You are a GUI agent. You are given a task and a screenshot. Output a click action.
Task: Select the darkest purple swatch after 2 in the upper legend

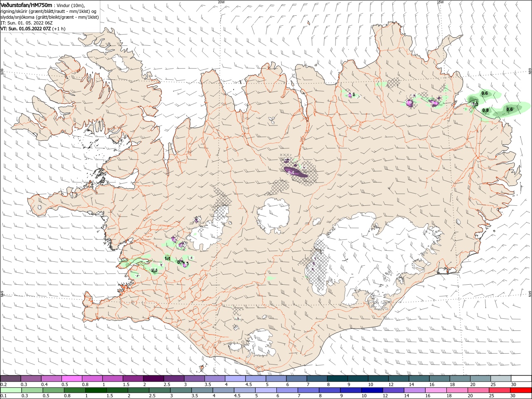[x=153, y=379]
